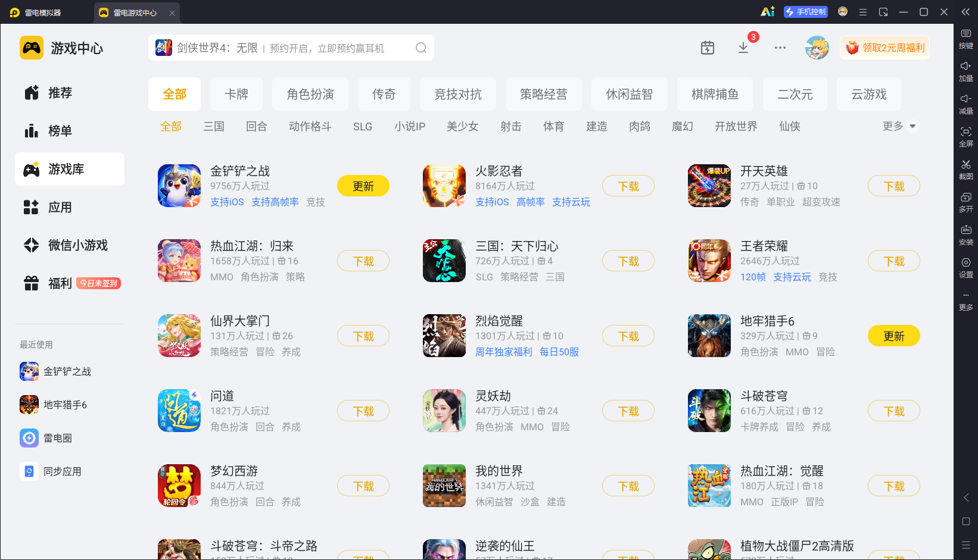Click 更多 in the right toolbar
The height and width of the screenshot is (560, 978).
click(x=966, y=301)
